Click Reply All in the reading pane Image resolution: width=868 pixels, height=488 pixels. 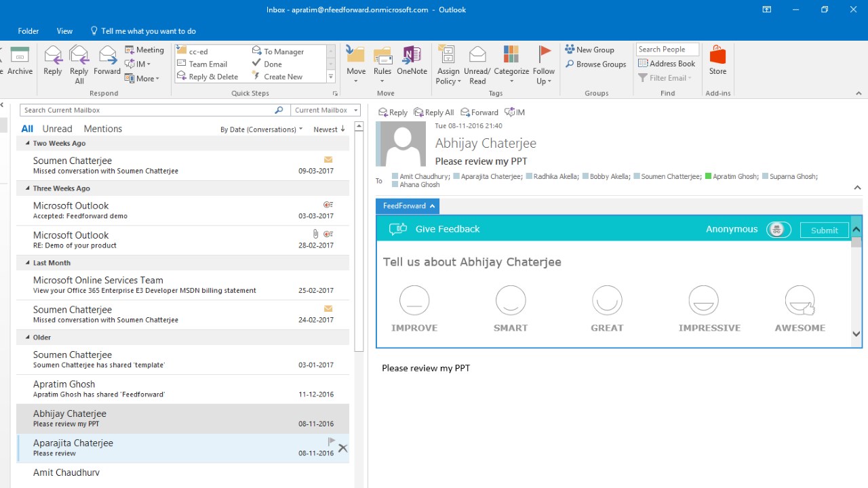pyautogui.click(x=434, y=113)
